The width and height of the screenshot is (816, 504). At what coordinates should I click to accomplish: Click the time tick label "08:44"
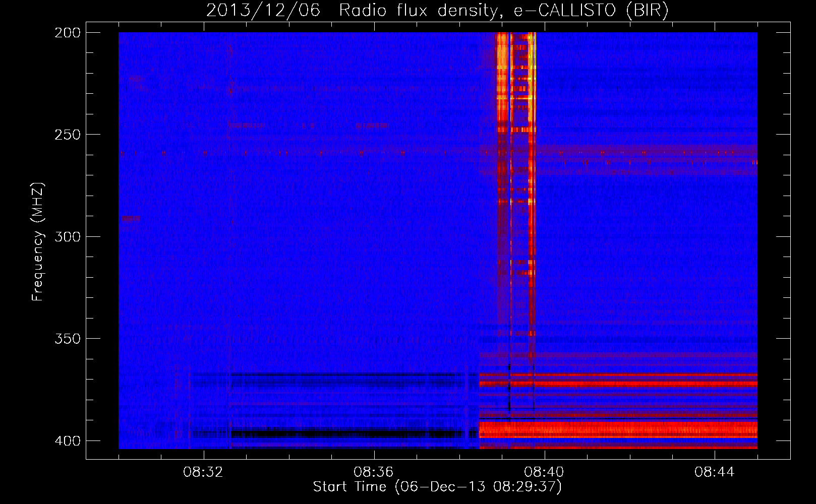[x=715, y=472]
